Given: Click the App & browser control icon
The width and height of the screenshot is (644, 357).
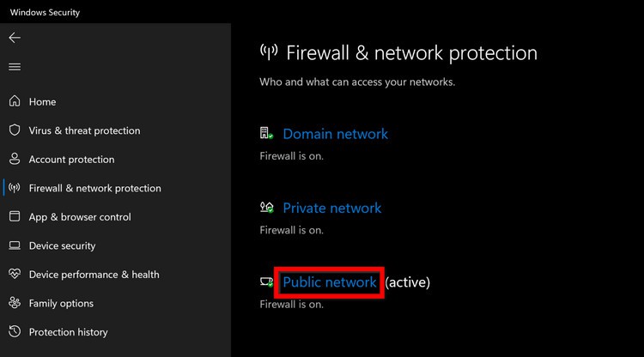Looking at the screenshot, I should click(15, 217).
